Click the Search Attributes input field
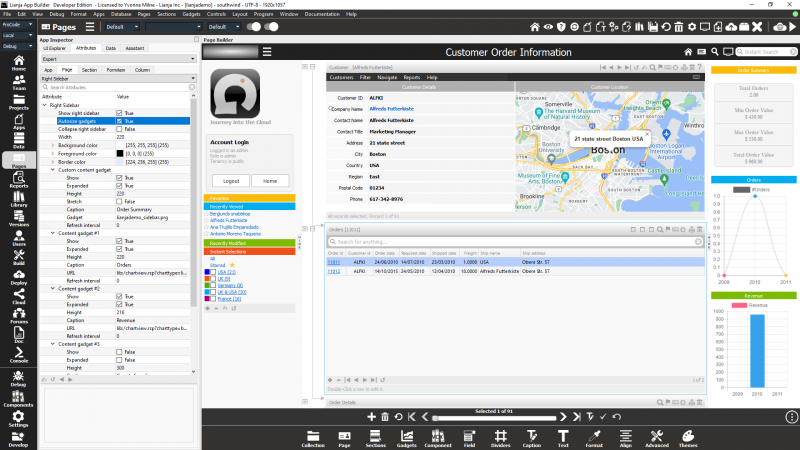Viewport: 800px width, 450px height. coord(110,87)
